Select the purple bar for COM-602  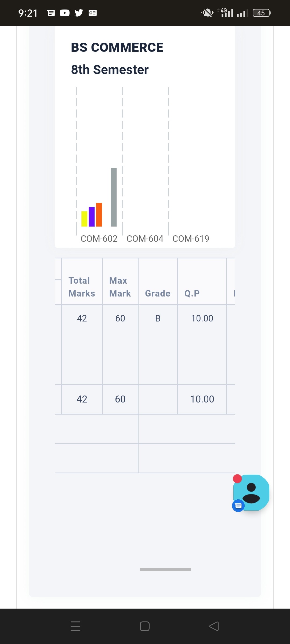click(x=92, y=217)
